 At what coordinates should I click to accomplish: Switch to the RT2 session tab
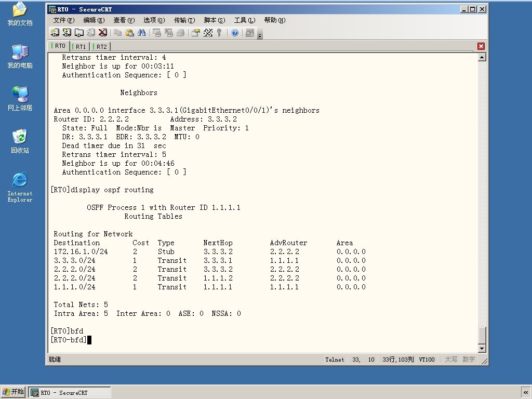(x=101, y=46)
